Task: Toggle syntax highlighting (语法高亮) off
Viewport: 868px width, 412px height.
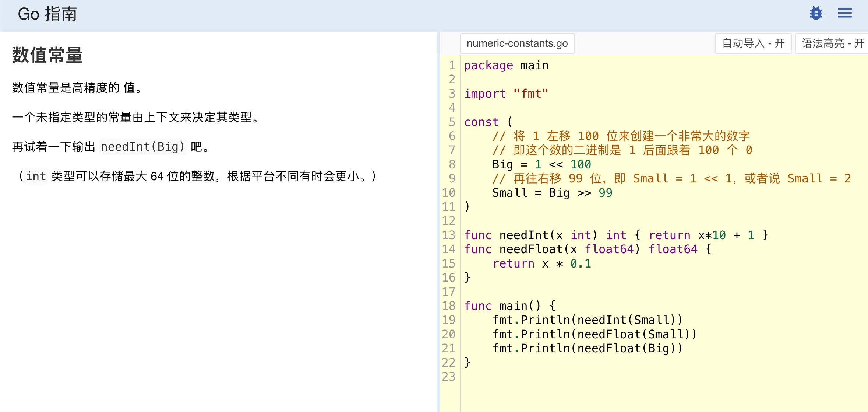Action: pyautogui.click(x=832, y=43)
